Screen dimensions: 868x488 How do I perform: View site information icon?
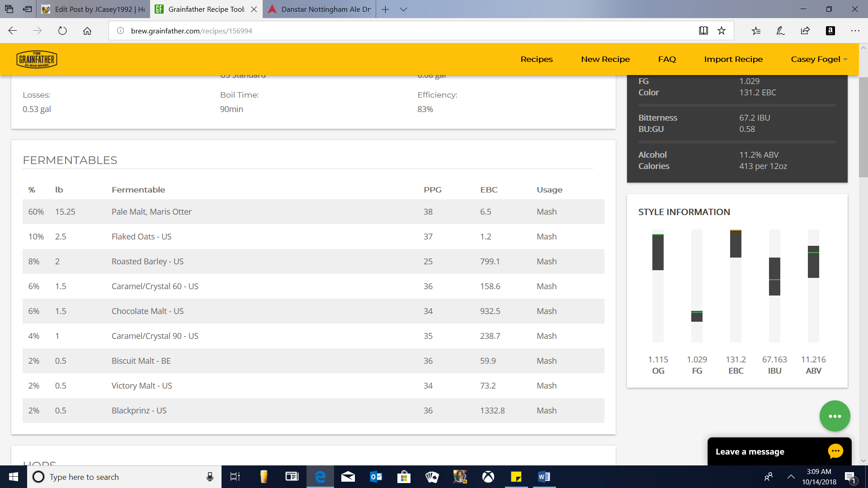[120, 31]
